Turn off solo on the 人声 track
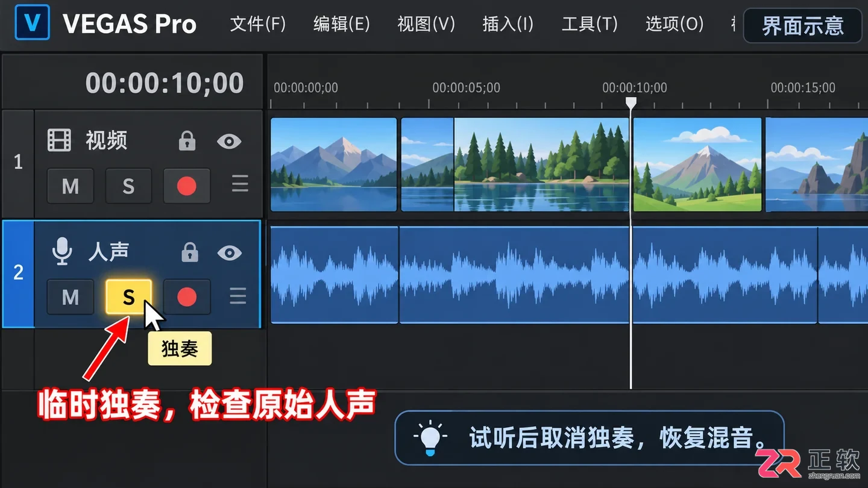 [x=128, y=296]
